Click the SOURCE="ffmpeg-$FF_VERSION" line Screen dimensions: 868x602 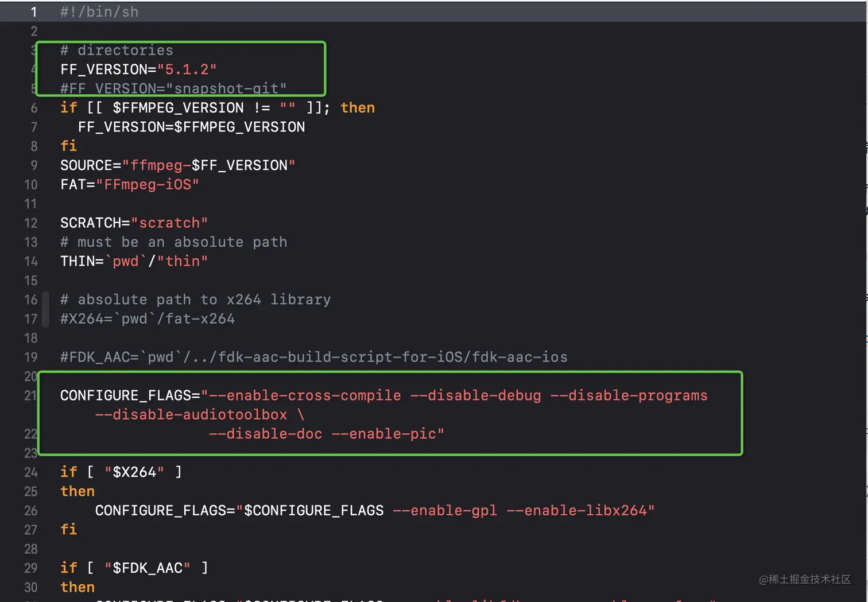coord(178,165)
